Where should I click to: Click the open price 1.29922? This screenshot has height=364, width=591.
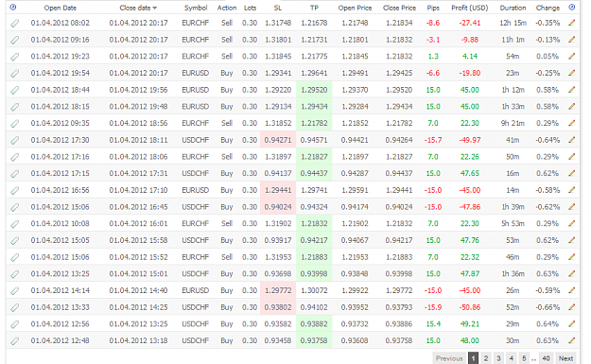click(x=355, y=290)
